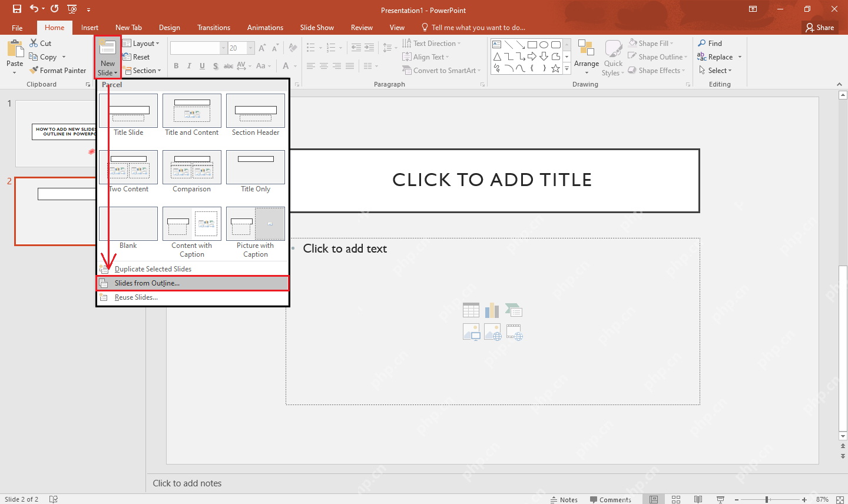Open the Select dropdown in Editing
Screen dimensions: 848x504
[x=715, y=71]
